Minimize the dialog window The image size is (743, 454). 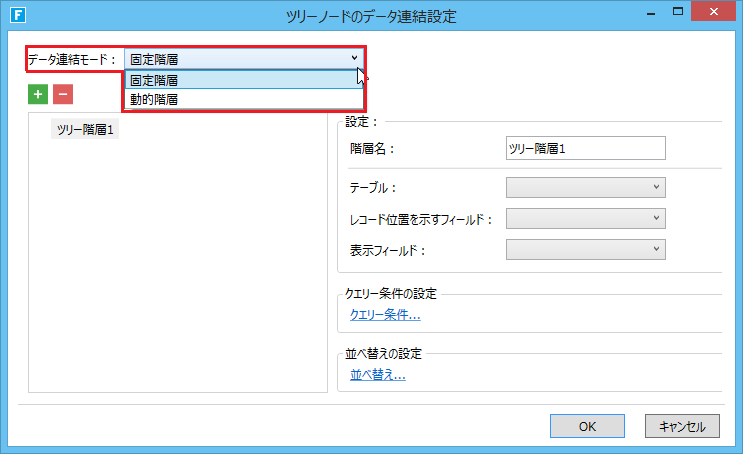click(651, 12)
